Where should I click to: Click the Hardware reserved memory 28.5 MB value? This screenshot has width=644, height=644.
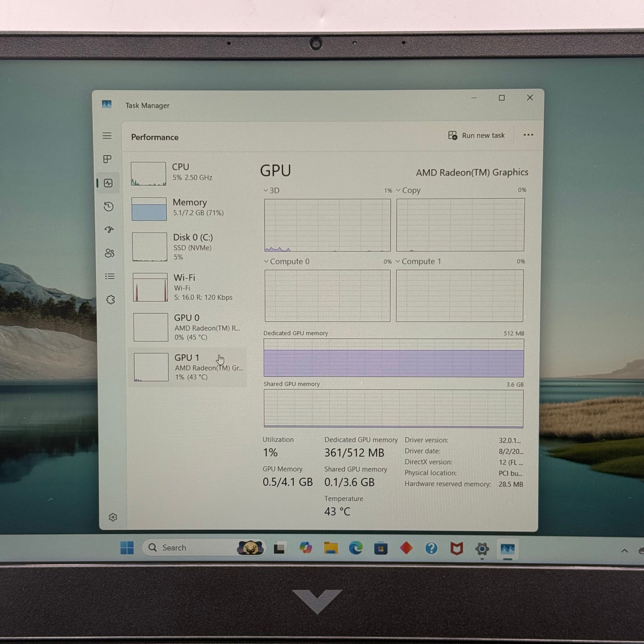point(511,484)
